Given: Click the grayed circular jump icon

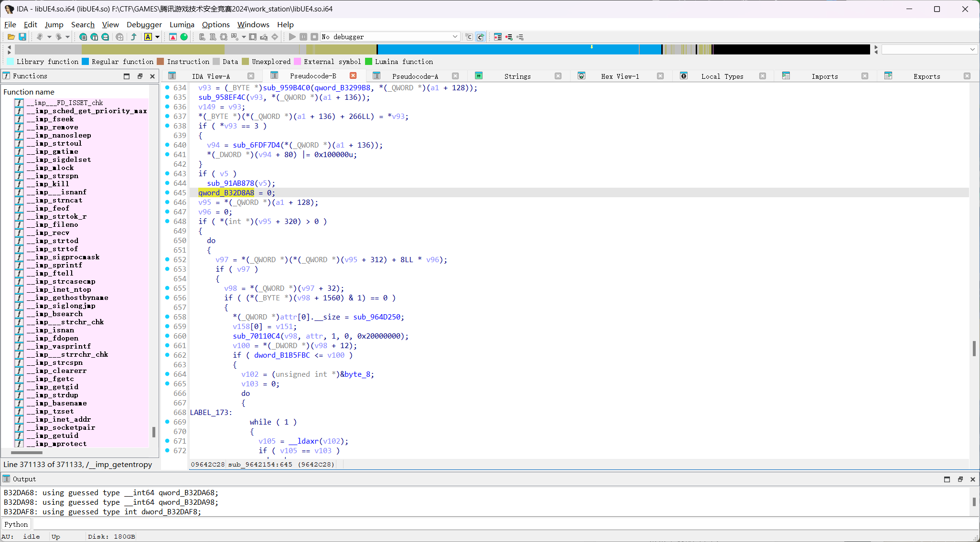Looking at the screenshot, I should [119, 37].
